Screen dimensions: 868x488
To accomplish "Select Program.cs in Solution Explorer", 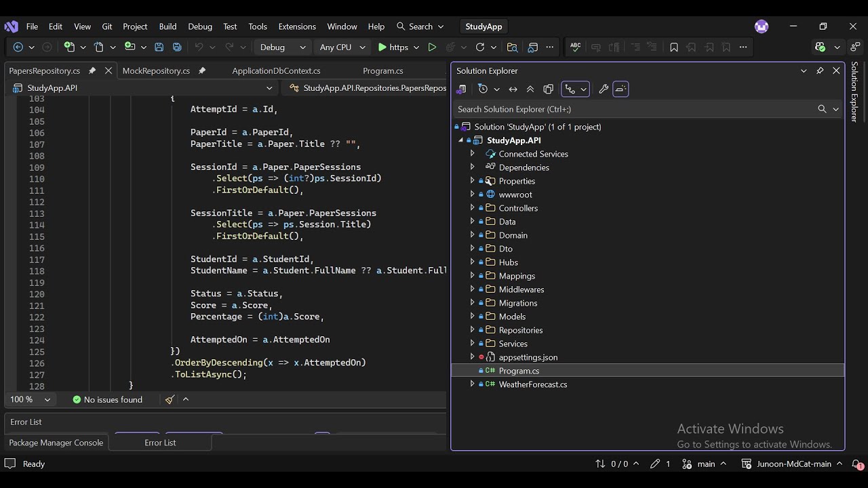I will click(519, 371).
